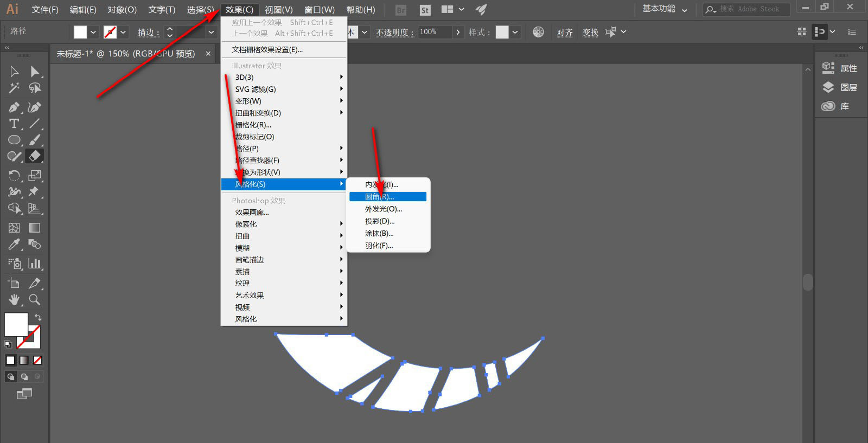Open the fill color dropdown arrow
The height and width of the screenshot is (443, 868).
(x=93, y=33)
